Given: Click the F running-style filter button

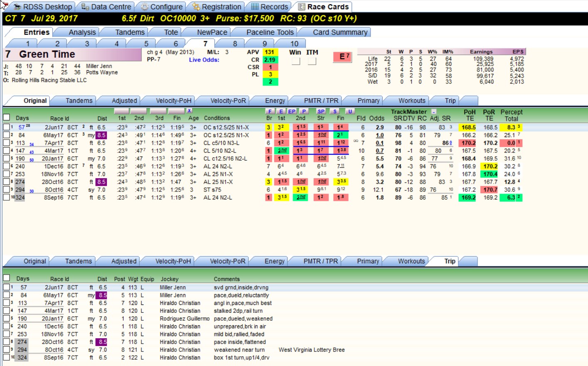Looking at the screenshot, I should click(x=270, y=111).
